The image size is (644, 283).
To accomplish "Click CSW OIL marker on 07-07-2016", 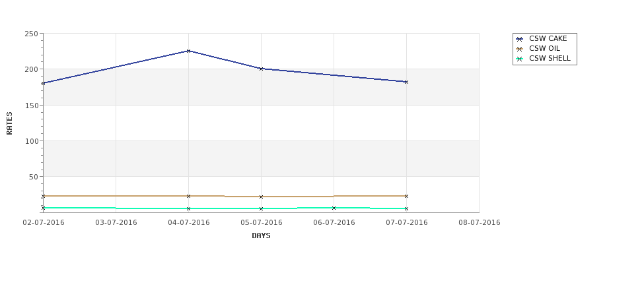I will [406, 196].
